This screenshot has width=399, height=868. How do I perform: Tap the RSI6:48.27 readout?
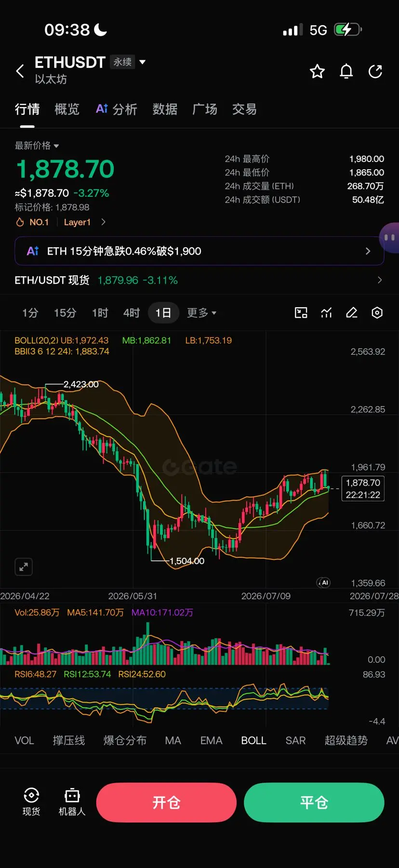pyautogui.click(x=35, y=674)
